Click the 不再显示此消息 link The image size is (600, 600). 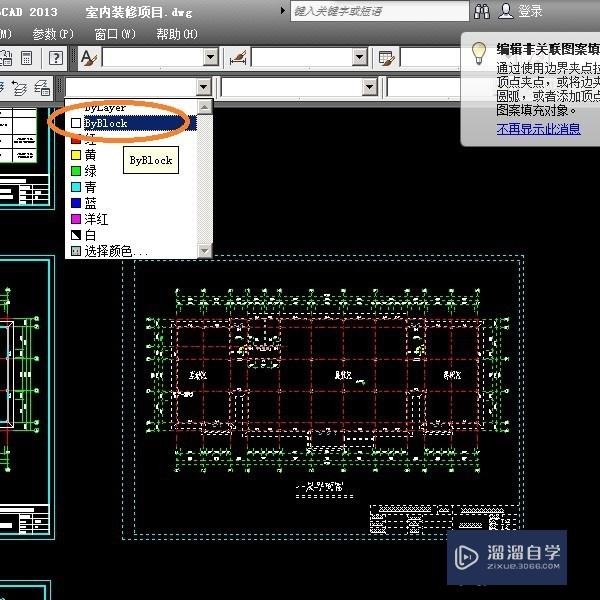(538, 129)
